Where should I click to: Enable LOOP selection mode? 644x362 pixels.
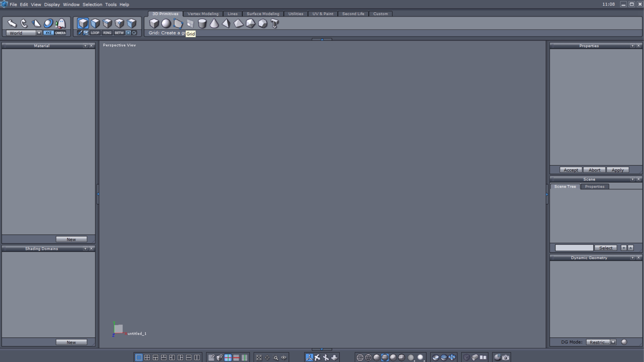[x=95, y=33]
